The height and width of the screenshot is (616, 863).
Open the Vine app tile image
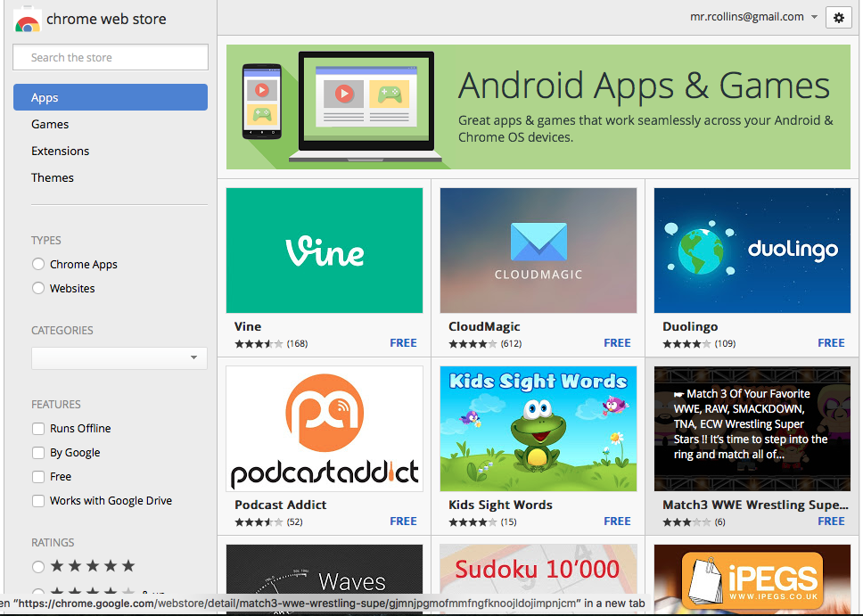pyautogui.click(x=325, y=251)
